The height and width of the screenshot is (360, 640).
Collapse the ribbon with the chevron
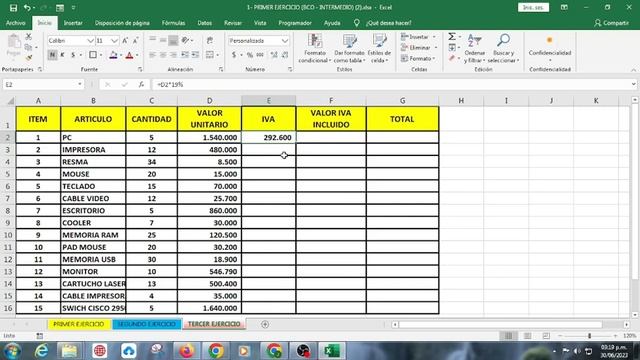633,70
